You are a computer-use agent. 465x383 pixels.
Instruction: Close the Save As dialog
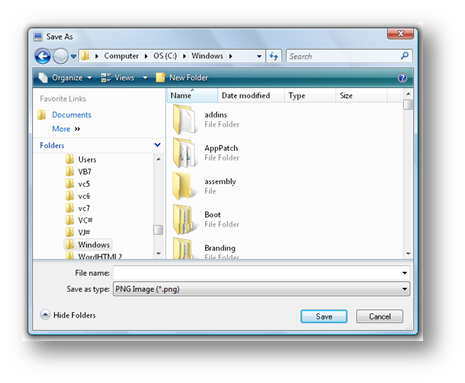pos(400,33)
